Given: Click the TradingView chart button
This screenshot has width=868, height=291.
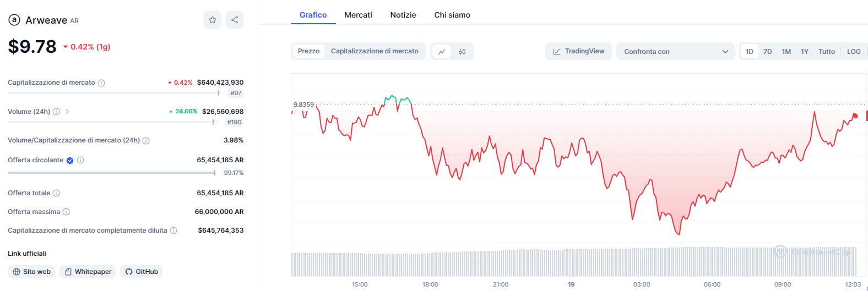Looking at the screenshot, I should 578,51.
